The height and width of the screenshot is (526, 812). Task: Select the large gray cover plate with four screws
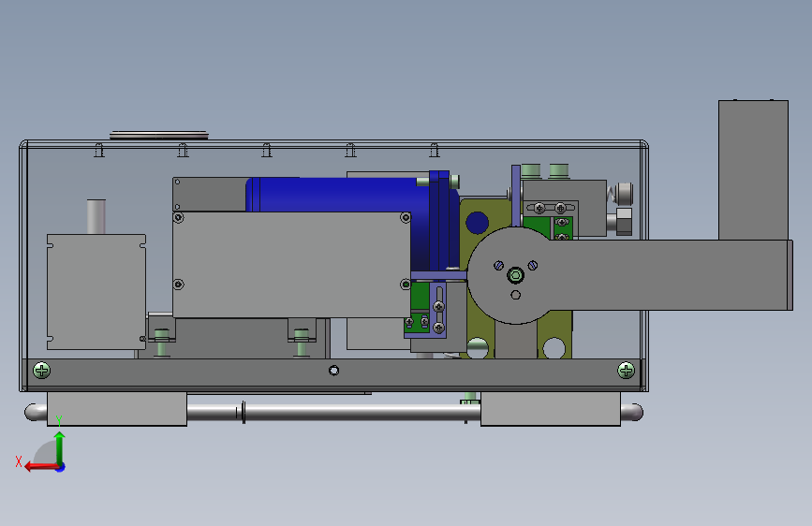click(291, 264)
